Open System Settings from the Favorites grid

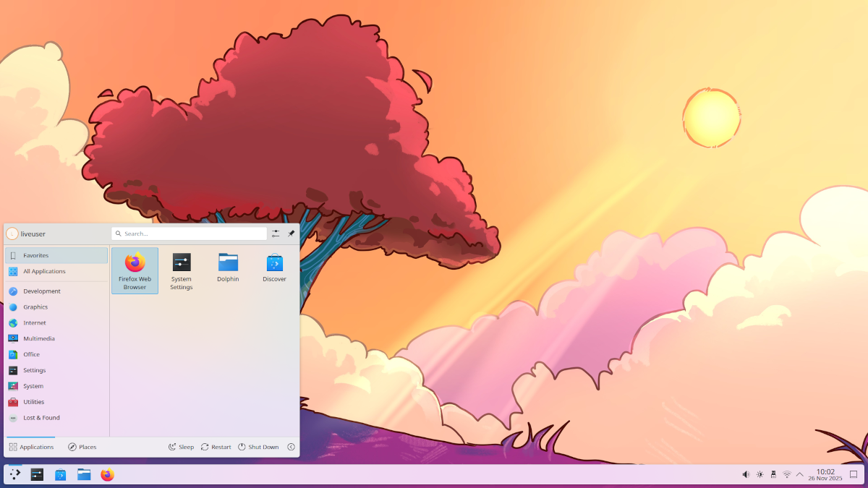[182, 270]
